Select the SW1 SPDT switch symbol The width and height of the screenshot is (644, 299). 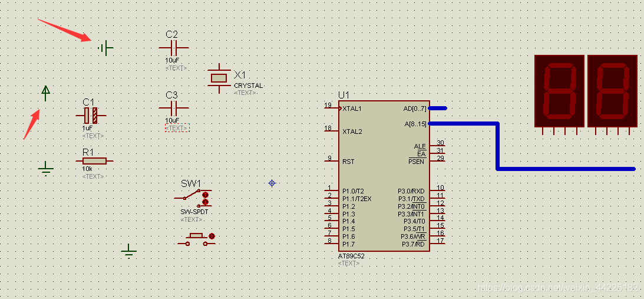tap(193, 198)
